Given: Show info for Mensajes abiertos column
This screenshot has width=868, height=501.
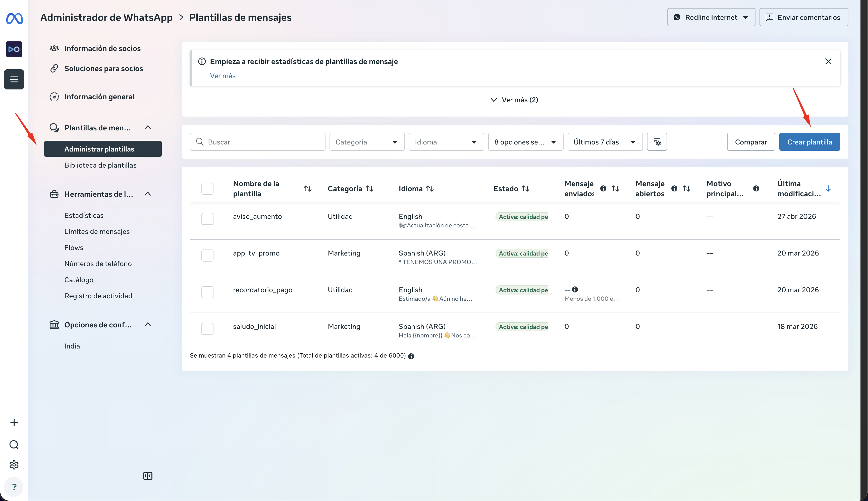Looking at the screenshot, I should (x=674, y=188).
